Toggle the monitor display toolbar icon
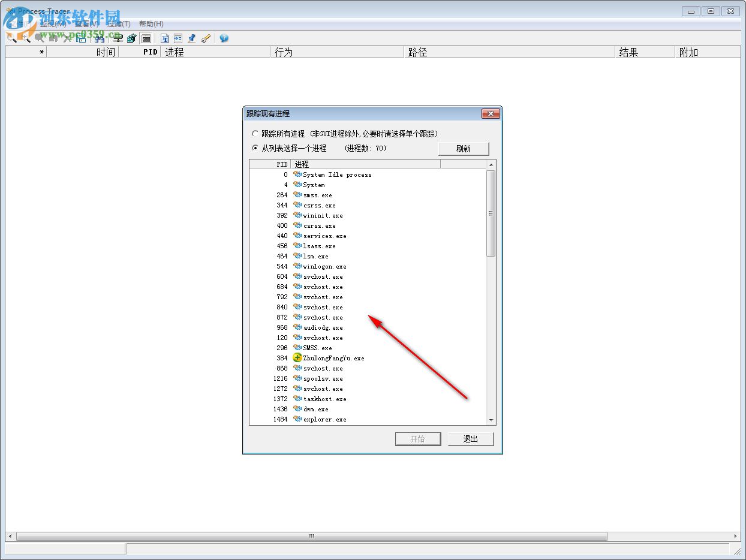 [x=146, y=38]
